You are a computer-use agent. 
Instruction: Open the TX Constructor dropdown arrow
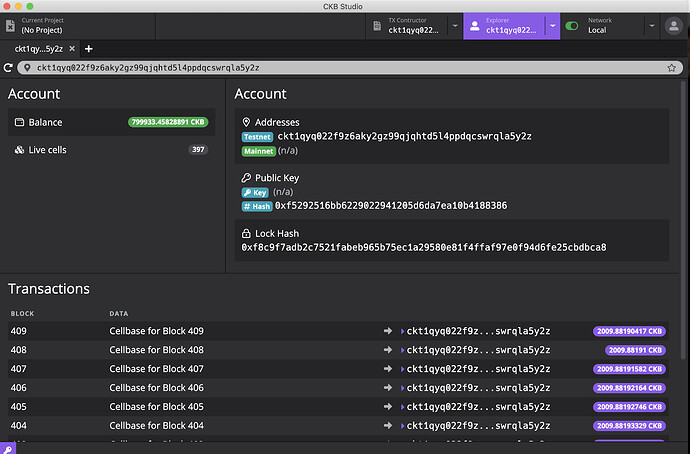coord(455,26)
